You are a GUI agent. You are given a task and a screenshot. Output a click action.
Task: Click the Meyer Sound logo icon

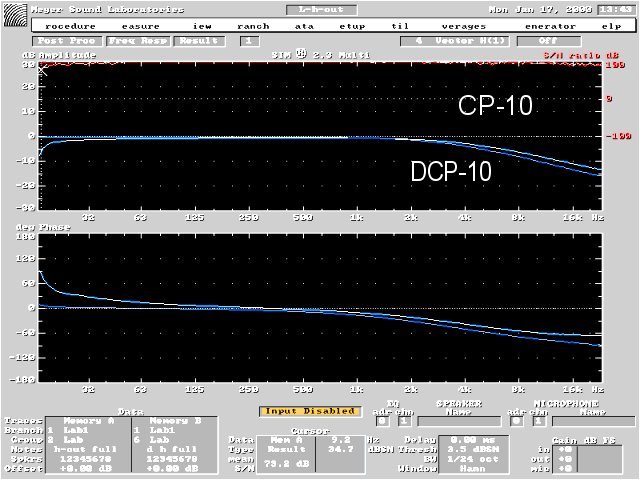click(x=15, y=15)
